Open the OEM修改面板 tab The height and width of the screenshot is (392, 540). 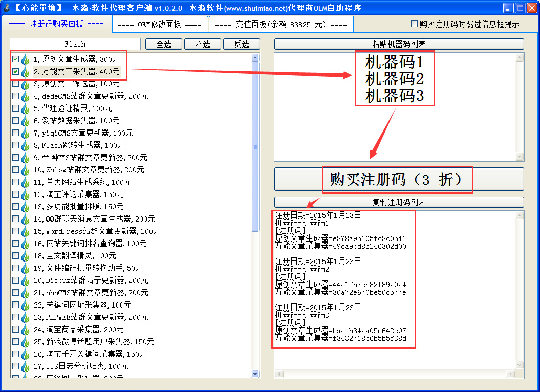tap(160, 25)
